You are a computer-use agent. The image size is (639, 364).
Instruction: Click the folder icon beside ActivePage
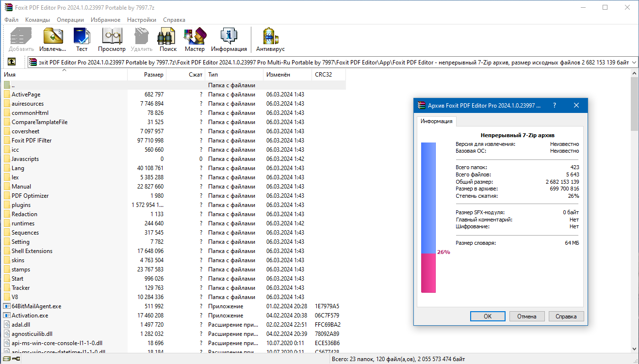click(x=7, y=95)
